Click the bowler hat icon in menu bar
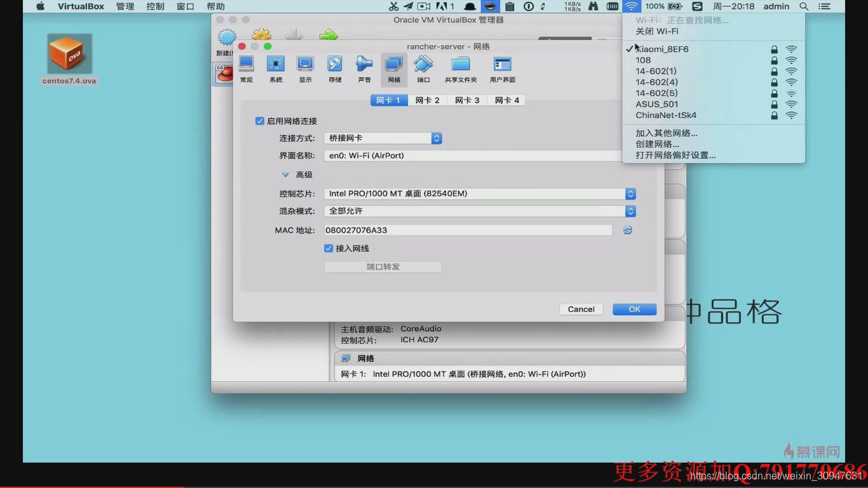This screenshot has height=488, width=868. (x=470, y=6)
